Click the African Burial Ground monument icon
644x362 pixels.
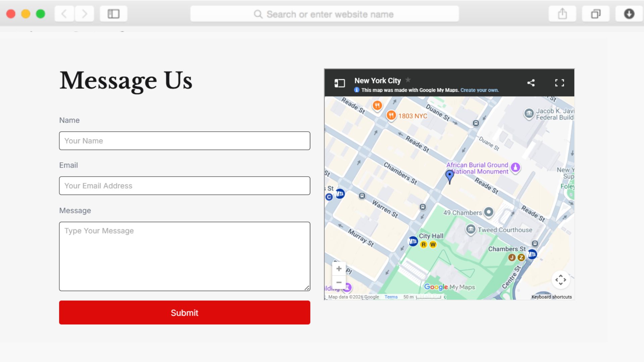516,167
